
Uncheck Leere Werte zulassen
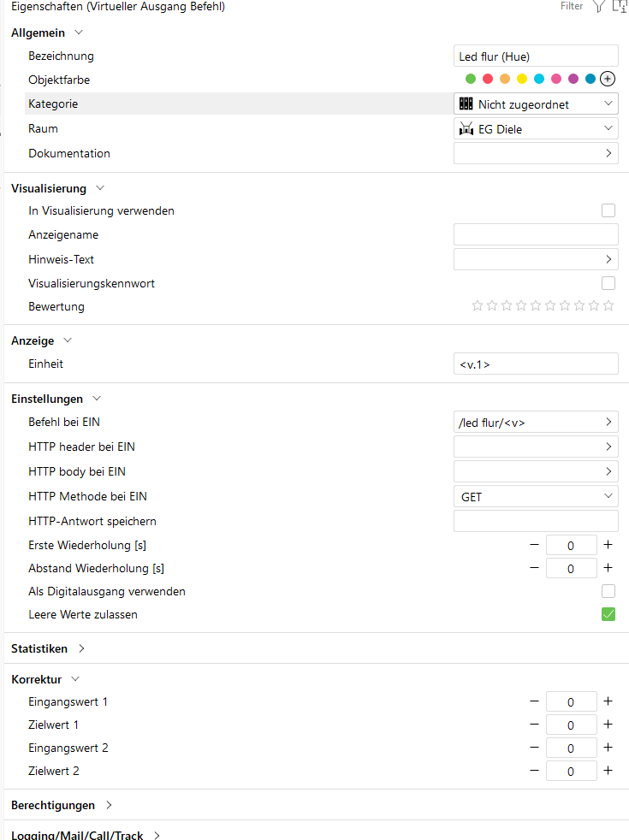click(x=608, y=614)
